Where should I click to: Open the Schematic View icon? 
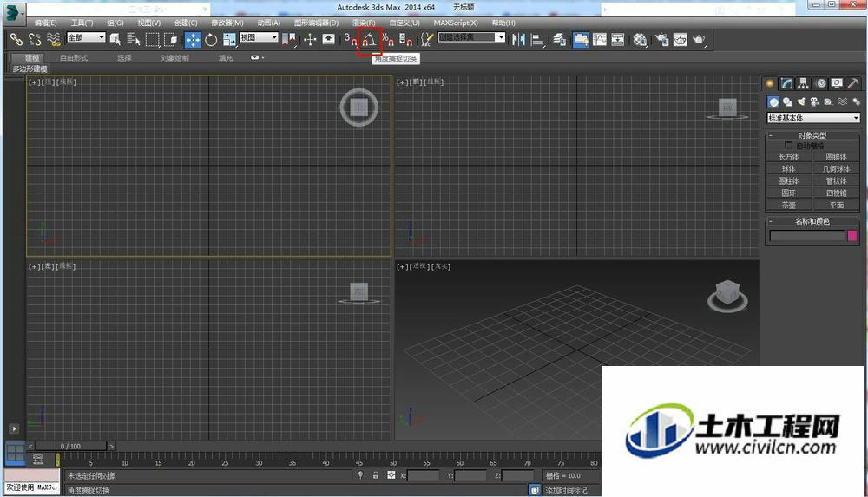(x=618, y=39)
